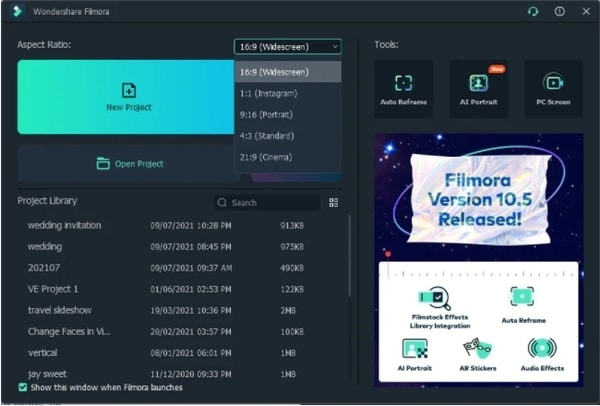Click the Filmora Version 10.5 Released banner
Viewport: 600px width, 406px height.
479,199
